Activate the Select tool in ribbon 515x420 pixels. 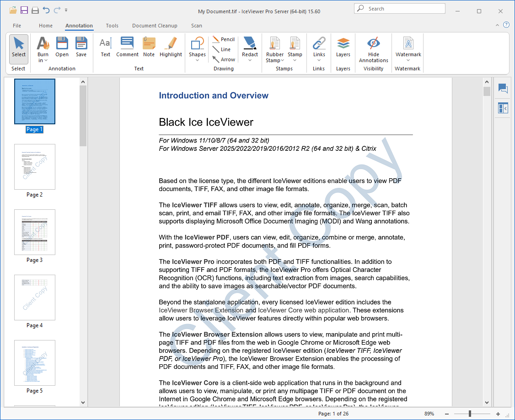[x=19, y=48]
